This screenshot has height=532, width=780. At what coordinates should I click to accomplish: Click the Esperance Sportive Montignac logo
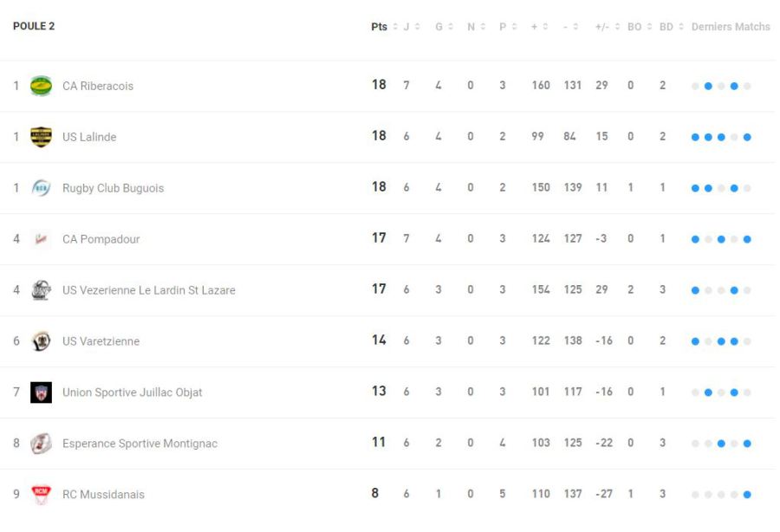pos(41,444)
